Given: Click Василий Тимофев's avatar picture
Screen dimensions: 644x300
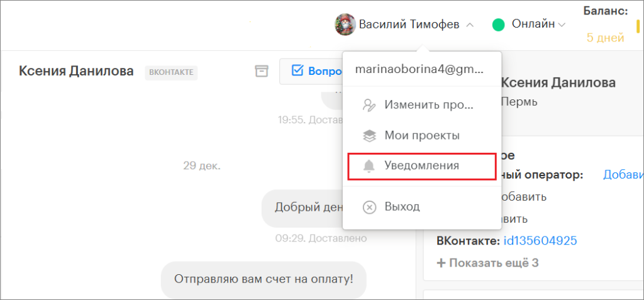Looking at the screenshot, I should (345, 25).
